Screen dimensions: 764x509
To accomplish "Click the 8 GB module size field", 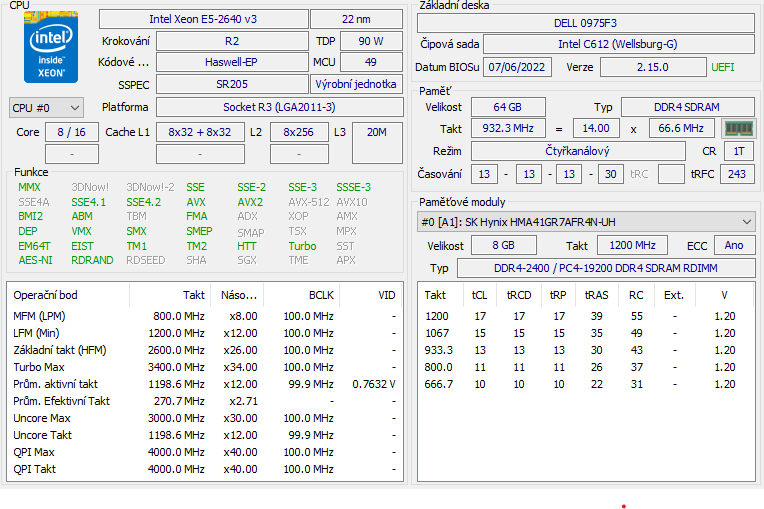I will [x=504, y=245].
